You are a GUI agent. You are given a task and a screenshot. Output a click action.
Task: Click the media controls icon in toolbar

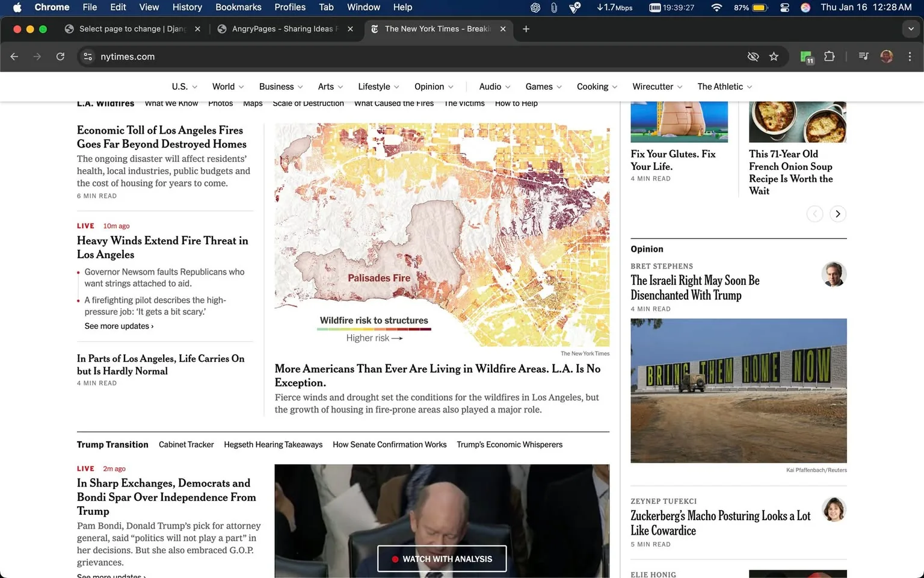coord(863,56)
